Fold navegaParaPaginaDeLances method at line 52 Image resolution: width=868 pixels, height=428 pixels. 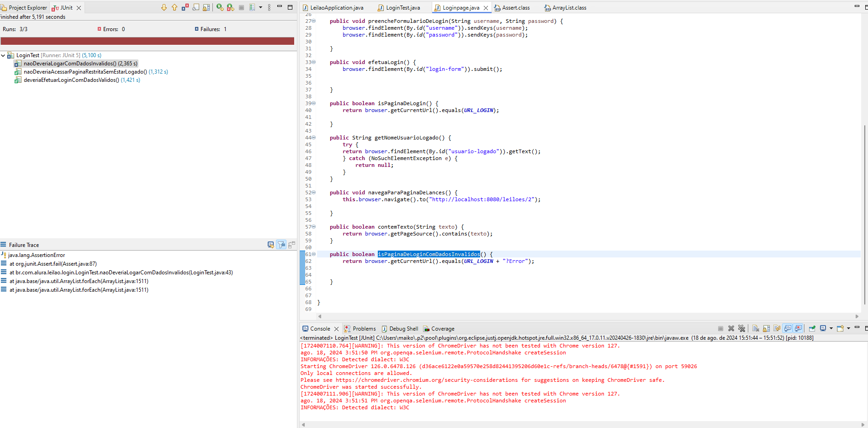pyautogui.click(x=313, y=193)
